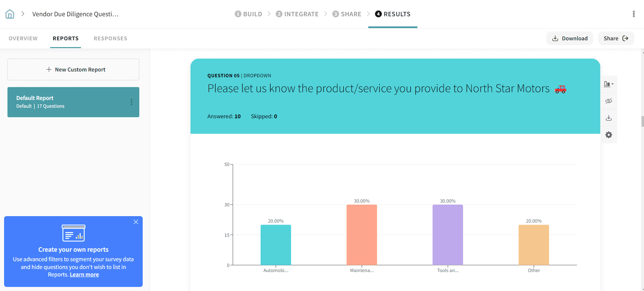Expand the Vendor Due Diligence breadcrumb chevron
The height and width of the screenshot is (291, 644).
(x=23, y=14)
